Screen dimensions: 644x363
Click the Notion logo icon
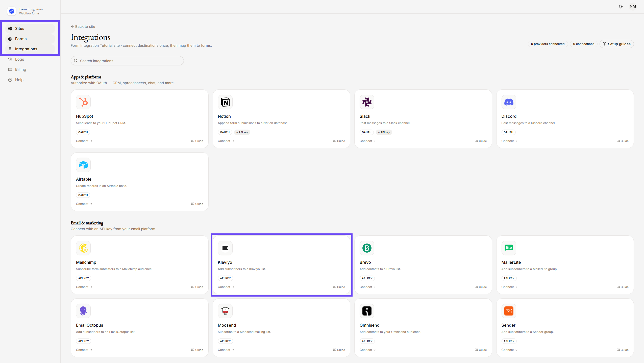(225, 102)
